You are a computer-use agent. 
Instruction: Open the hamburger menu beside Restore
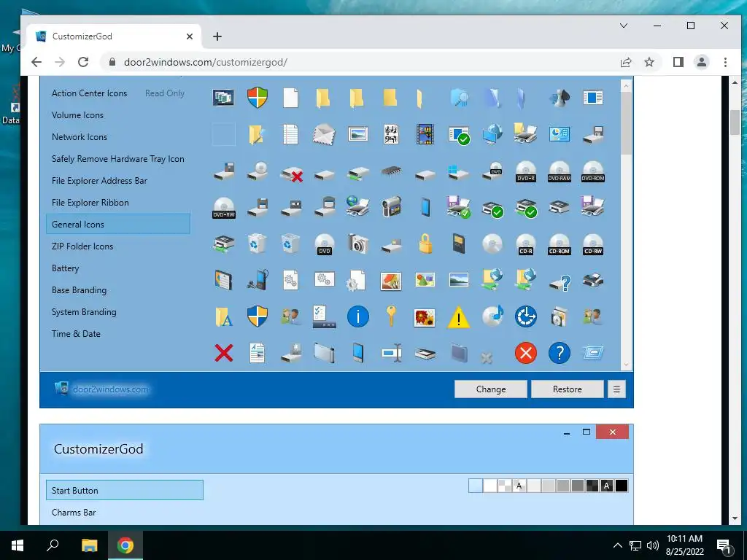(616, 389)
